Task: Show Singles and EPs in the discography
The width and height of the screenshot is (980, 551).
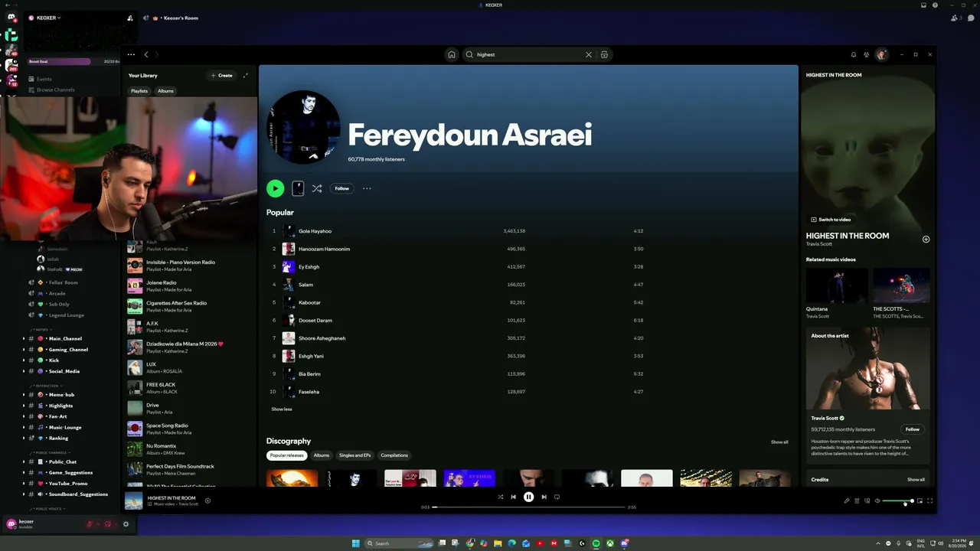Action: point(354,455)
